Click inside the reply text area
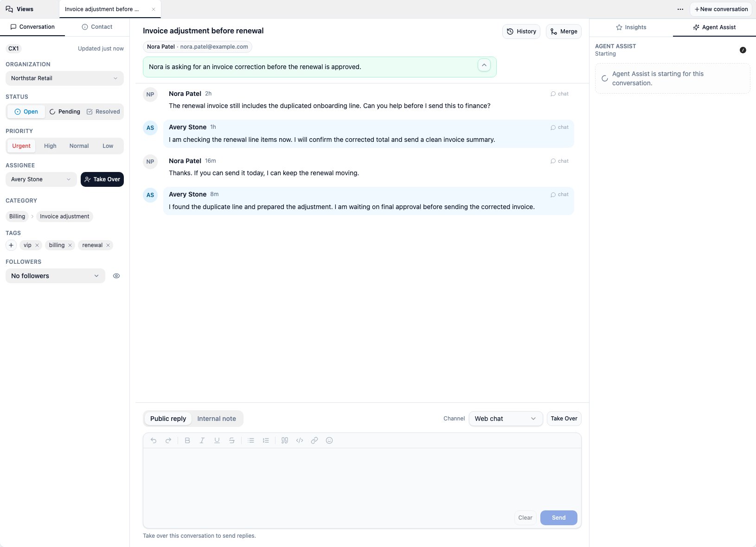Viewport: 756px width, 547px height. pyautogui.click(x=362, y=477)
